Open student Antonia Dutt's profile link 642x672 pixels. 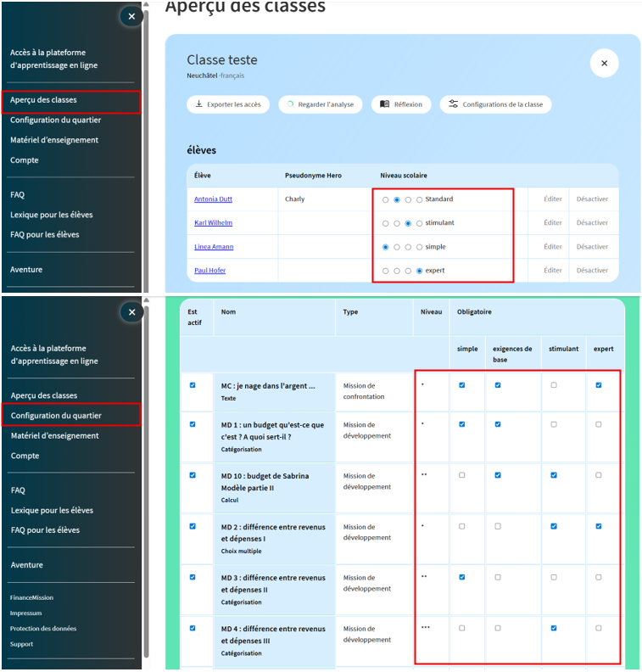[x=213, y=199]
